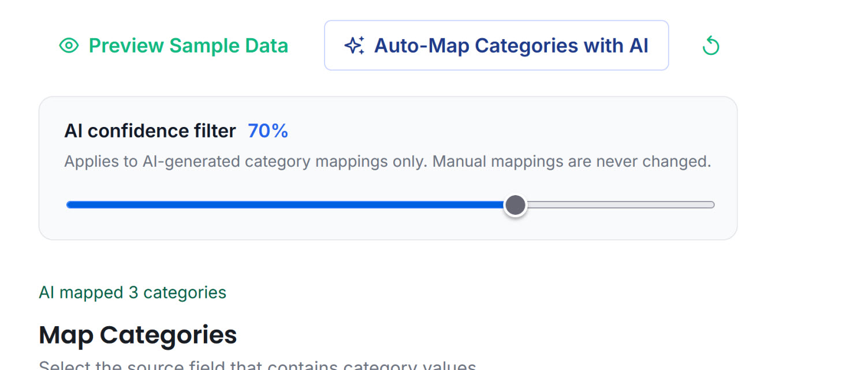
Task: Click the AI confidence slider handle
Action: [x=515, y=204]
